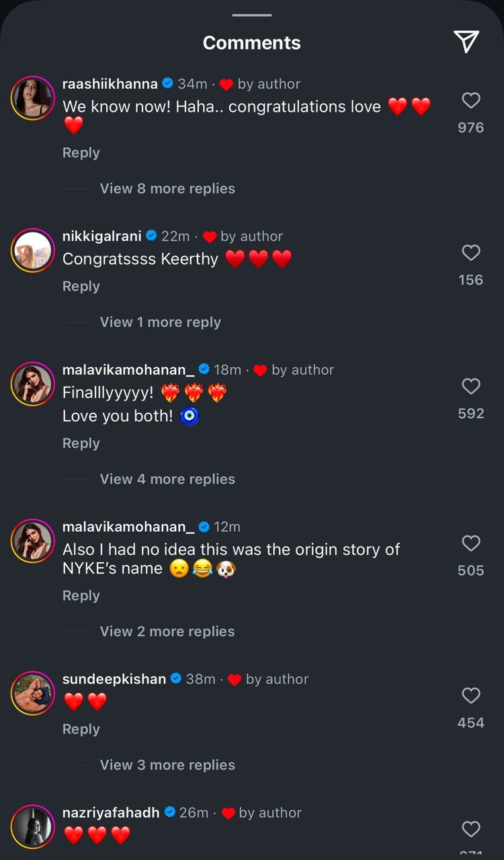
Task: Like sundeepkishan's comment
Action: (471, 695)
